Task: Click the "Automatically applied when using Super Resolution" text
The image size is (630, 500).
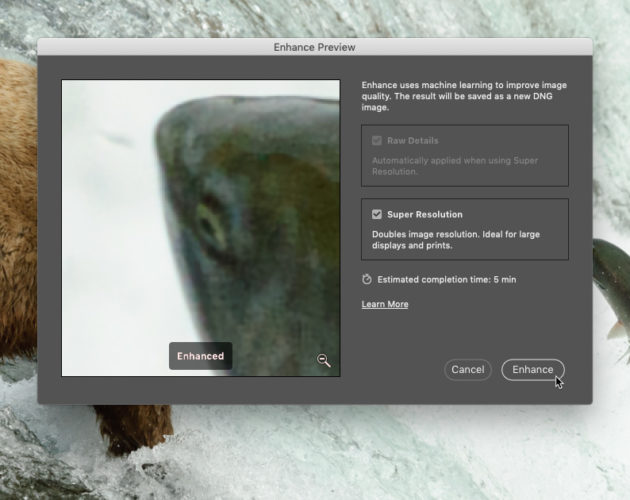Action: pos(454,166)
